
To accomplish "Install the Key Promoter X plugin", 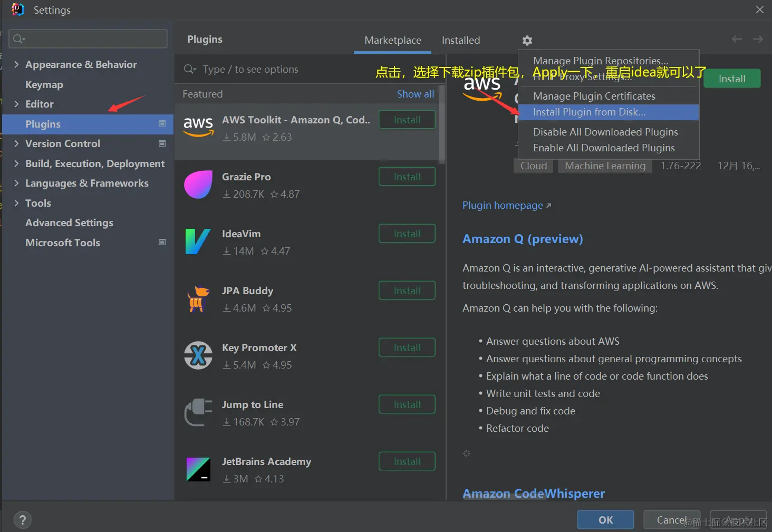I will tap(407, 347).
